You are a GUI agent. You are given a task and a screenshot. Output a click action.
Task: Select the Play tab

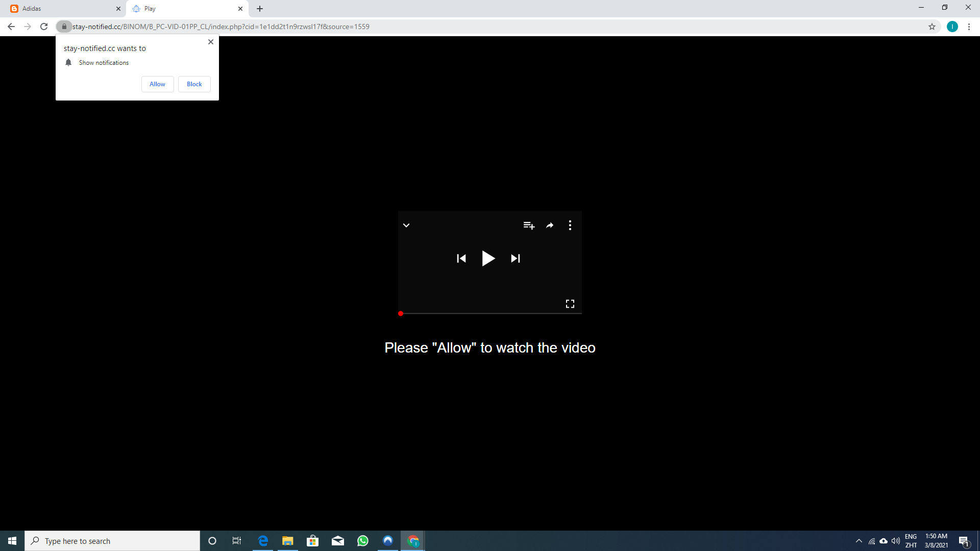pyautogui.click(x=184, y=9)
